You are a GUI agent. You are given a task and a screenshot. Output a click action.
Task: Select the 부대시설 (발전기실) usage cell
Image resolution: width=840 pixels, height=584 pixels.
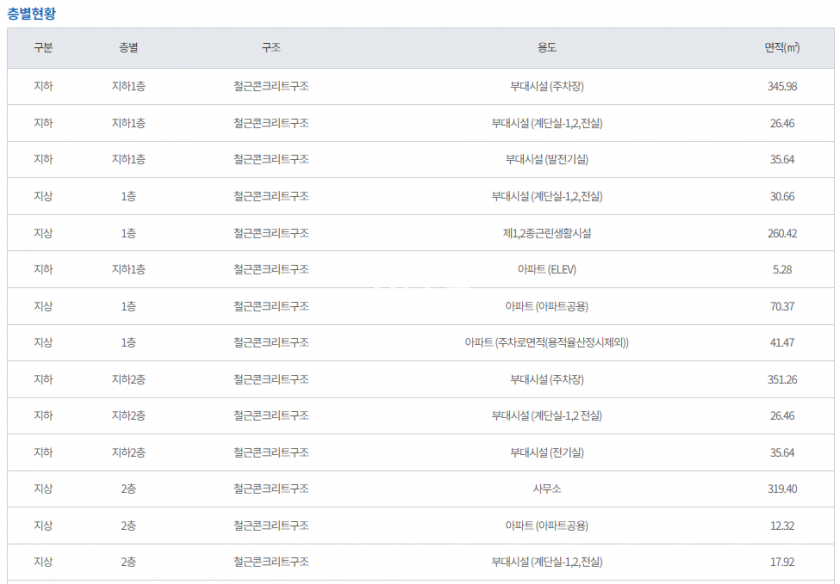click(546, 159)
